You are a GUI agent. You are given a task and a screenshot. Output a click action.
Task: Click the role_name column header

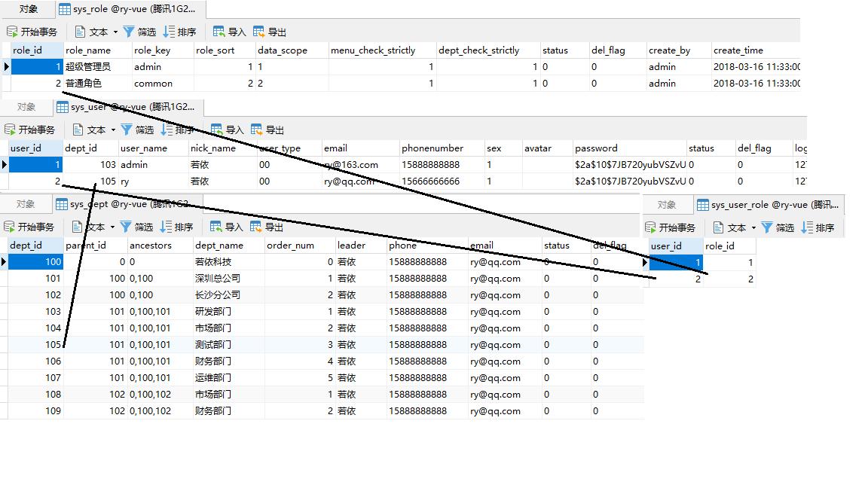pyautogui.click(x=98, y=50)
